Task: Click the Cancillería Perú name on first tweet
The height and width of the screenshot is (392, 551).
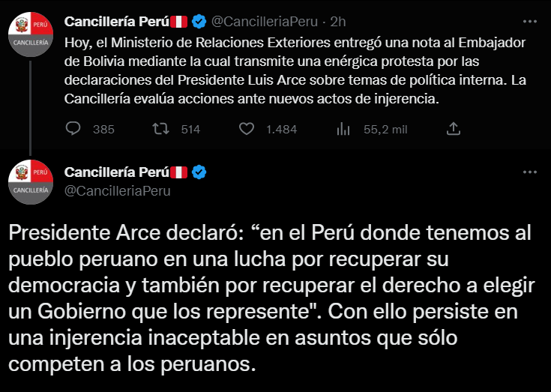Action: (x=117, y=20)
